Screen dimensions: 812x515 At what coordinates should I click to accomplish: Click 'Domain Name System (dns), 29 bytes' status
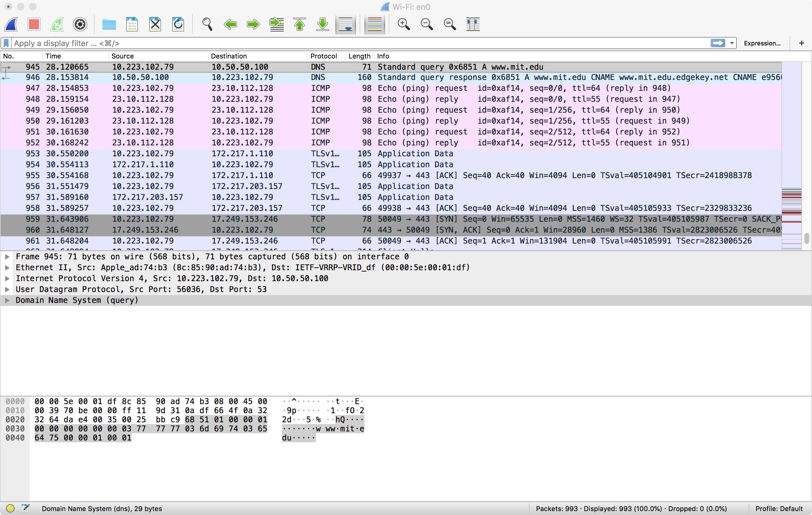[x=102, y=509]
